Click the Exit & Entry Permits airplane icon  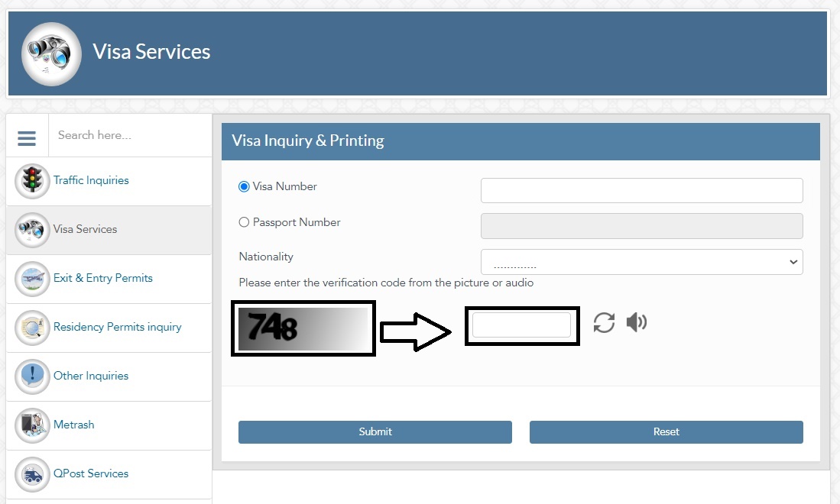32,279
